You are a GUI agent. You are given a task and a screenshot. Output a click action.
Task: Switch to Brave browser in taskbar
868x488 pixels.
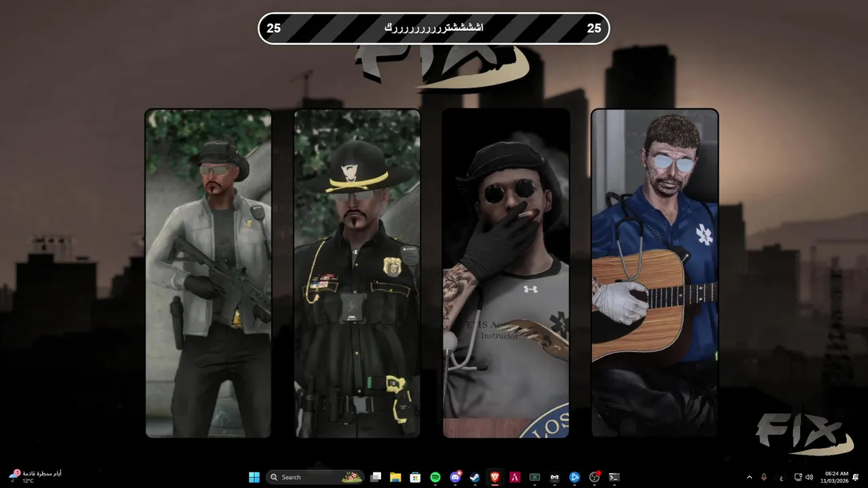click(495, 477)
